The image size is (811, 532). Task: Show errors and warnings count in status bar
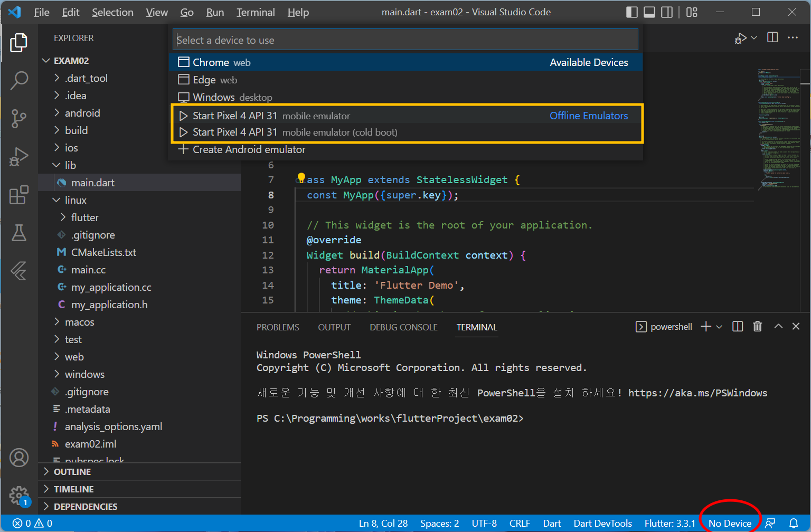[x=33, y=523]
